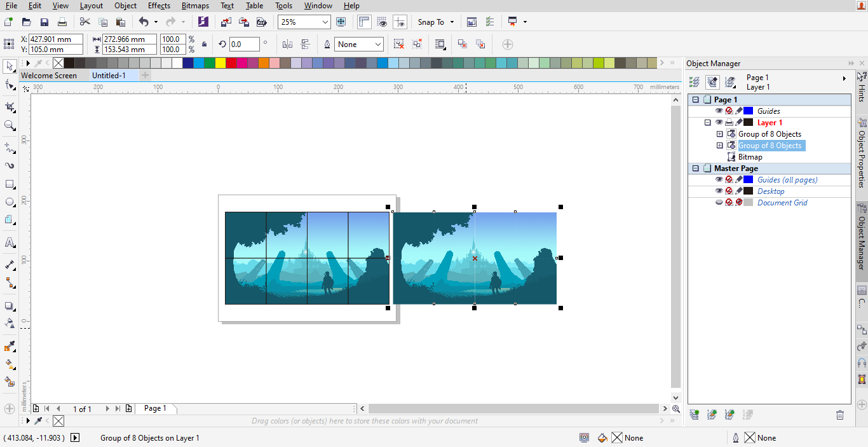The image size is (868, 447).
Task: Click the Print icon
Action: (62, 22)
